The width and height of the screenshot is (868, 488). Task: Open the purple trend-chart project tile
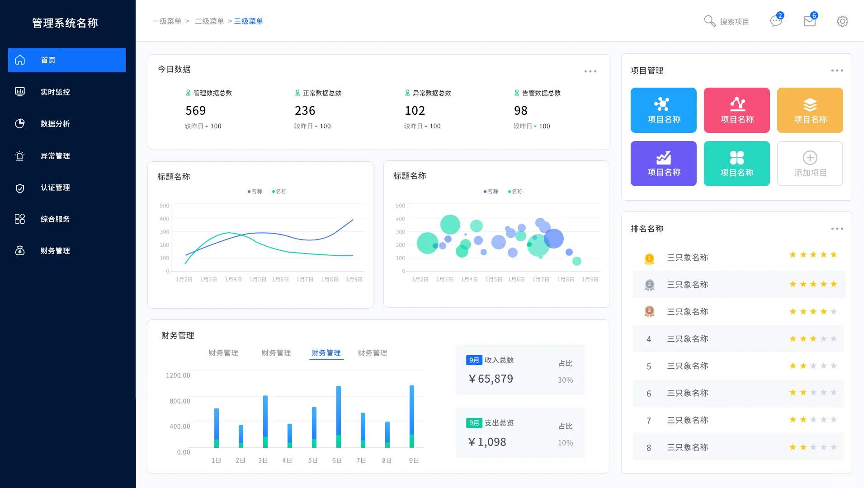click(663, 164)
